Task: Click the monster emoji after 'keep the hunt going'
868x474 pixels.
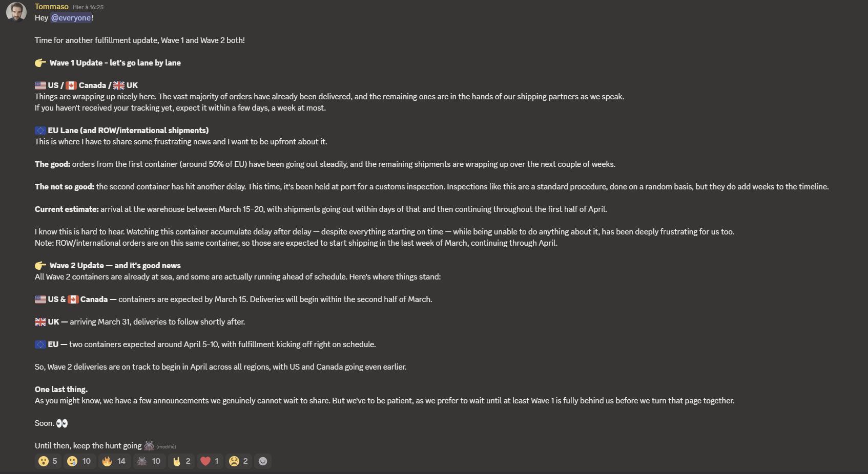Action: point(149,446)
